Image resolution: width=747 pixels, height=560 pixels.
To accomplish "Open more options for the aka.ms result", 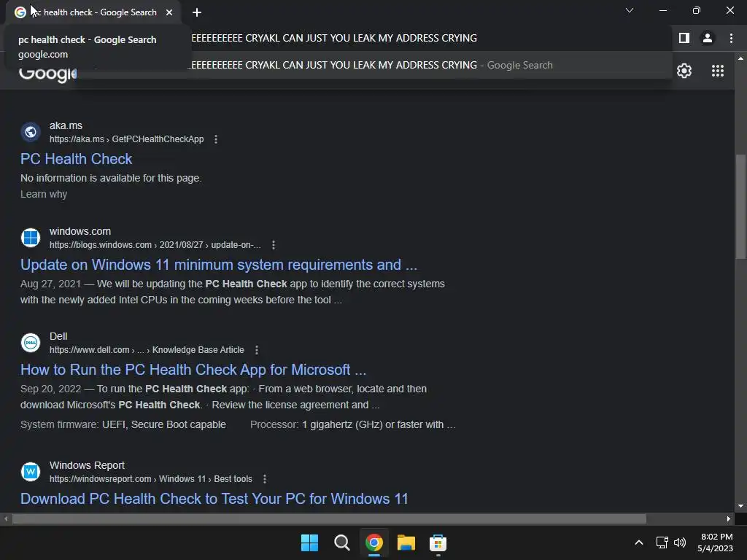I will (x=216, y=139).
